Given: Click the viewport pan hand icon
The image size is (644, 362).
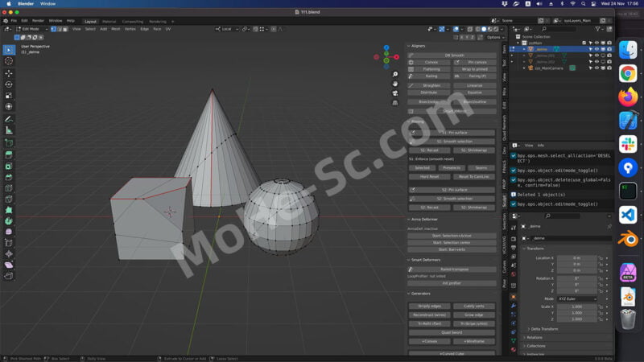Looking at the screenshot, I should click(395, 84).
